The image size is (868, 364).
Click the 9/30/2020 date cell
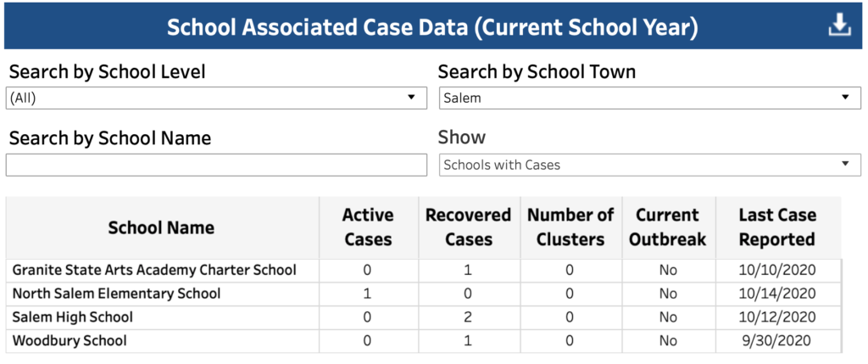pos(778,340)
